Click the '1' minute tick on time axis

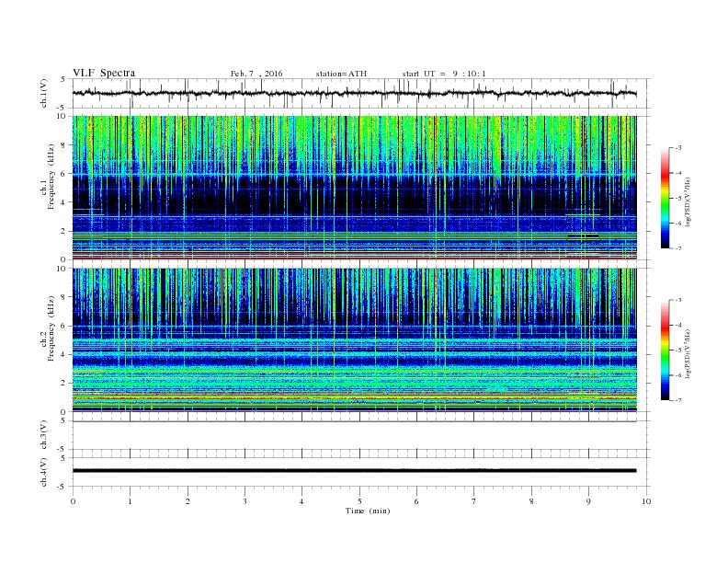coord(130,501)
